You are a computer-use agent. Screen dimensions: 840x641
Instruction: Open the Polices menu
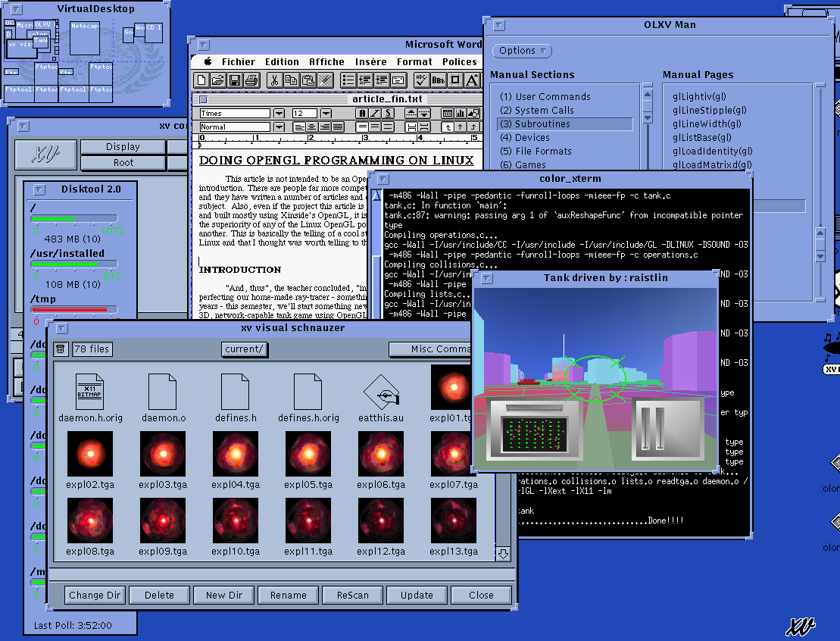pos(460,62)
